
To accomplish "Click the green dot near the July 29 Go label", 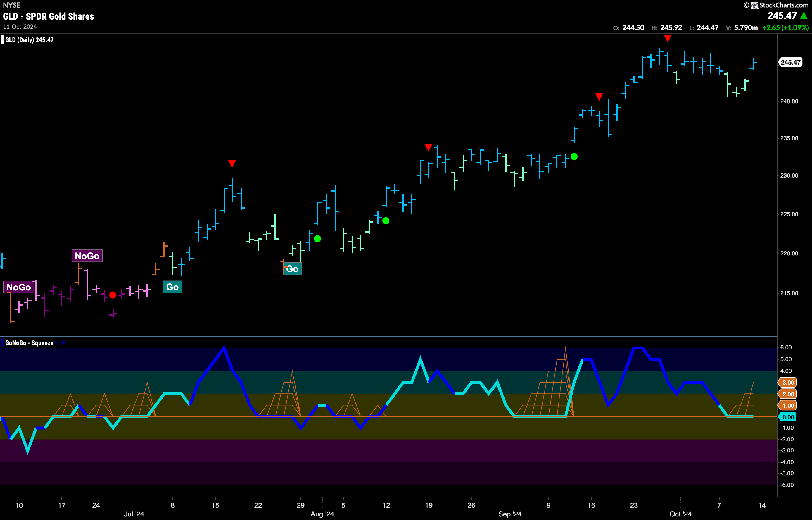I will coord(317,239).
